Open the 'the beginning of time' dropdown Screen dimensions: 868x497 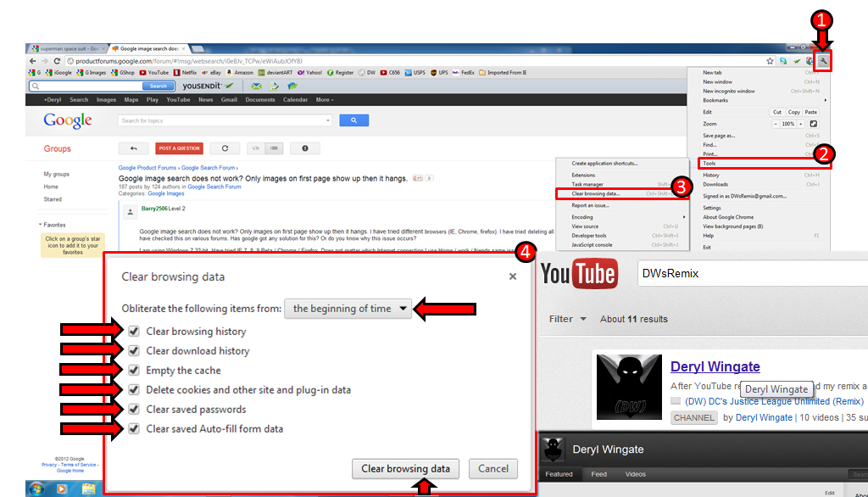click(348, 309)
